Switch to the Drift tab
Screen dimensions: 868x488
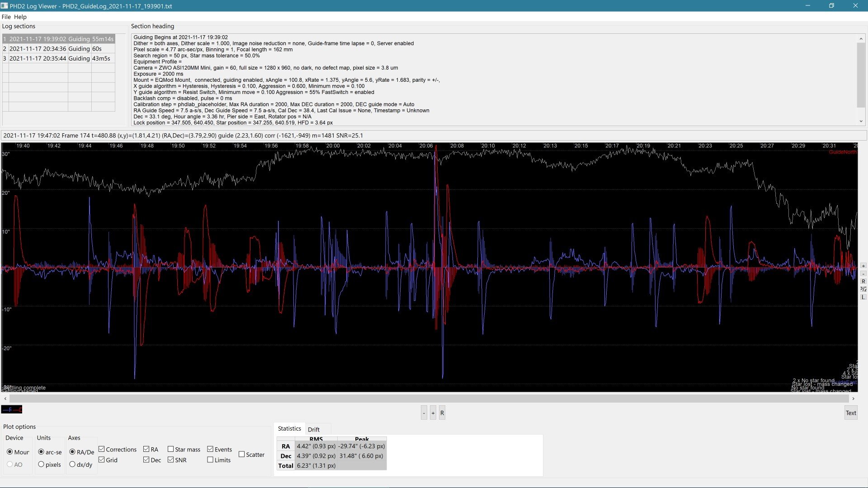click(313, 429)
